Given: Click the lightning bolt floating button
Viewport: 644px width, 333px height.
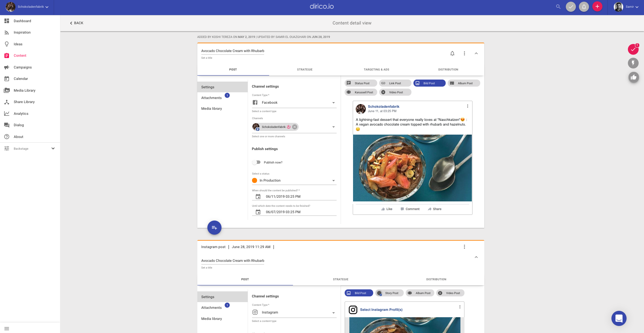Looking at the screenshot, I should point(633,63).
